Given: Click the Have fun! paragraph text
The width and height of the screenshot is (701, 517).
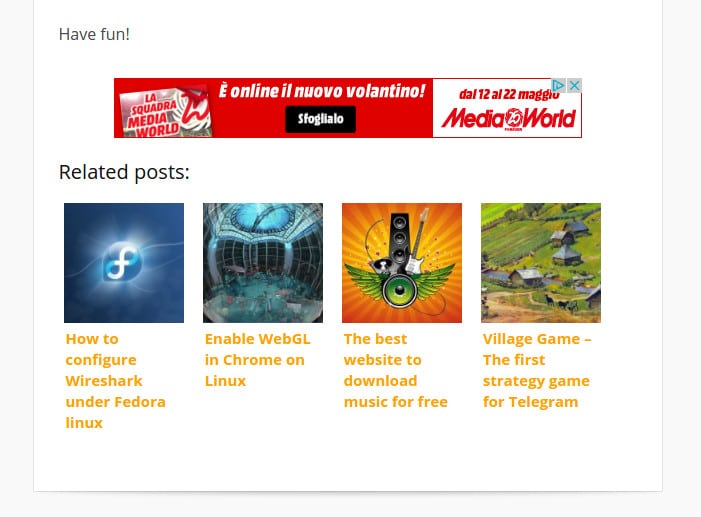Looking at the screenshot, I should point(94,34).
